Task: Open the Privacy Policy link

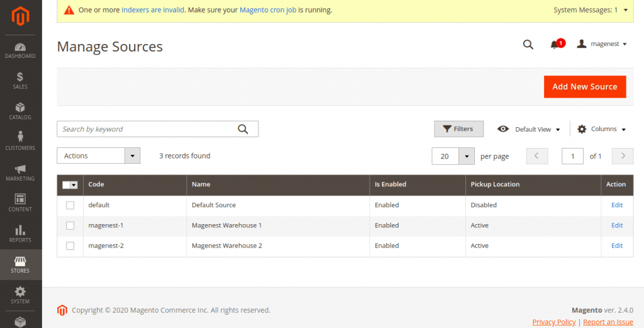Action: (553, 322)
